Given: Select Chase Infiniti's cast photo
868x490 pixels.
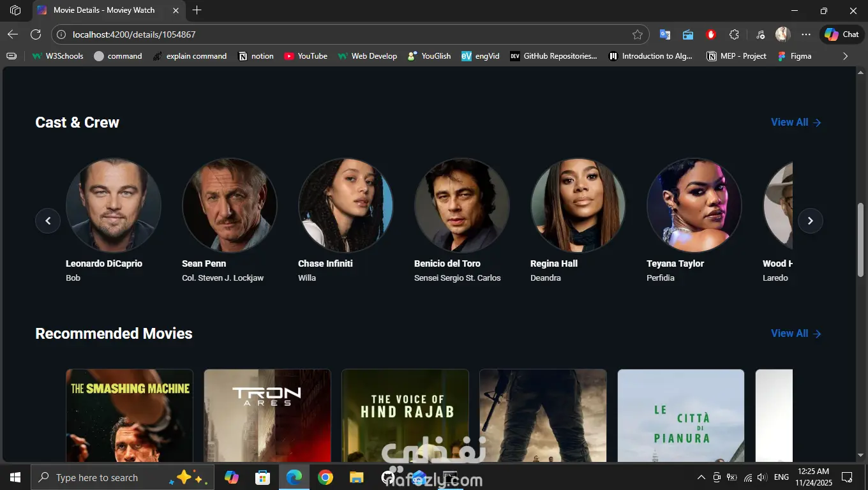Looking at the screenshot, I should [346, 205].
